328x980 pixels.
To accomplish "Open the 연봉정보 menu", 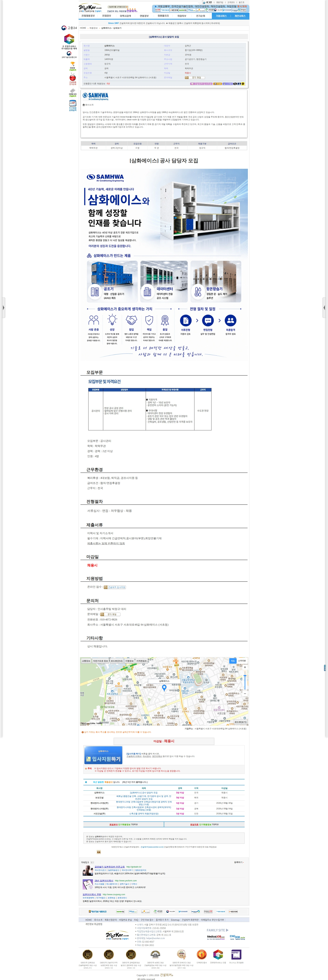I will point(144,16).
